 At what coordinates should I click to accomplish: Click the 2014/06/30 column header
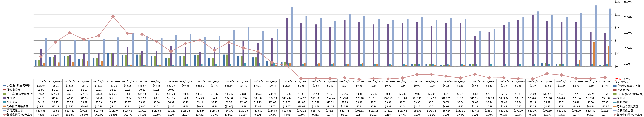[x=214, y=82]
